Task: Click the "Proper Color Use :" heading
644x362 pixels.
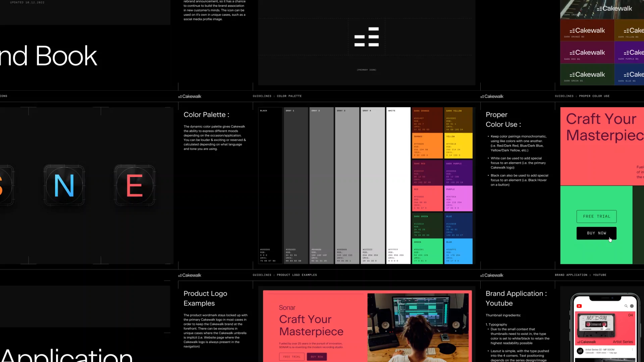Action: coord(503,120)
